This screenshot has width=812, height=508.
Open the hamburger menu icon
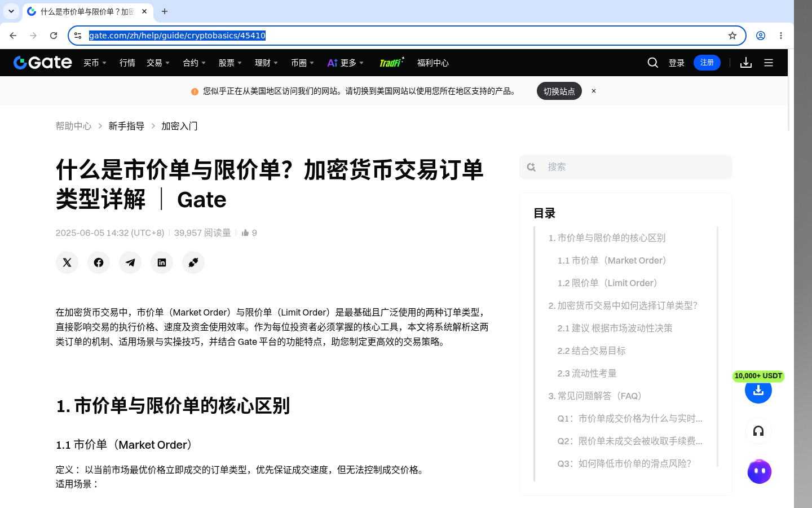pyautogui.click(x=769, y=63)
